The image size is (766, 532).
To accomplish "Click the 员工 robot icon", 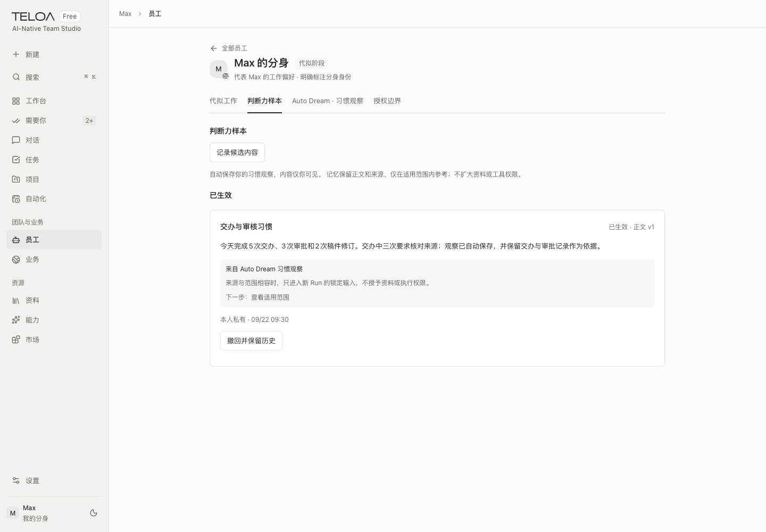I will point(16,240).
